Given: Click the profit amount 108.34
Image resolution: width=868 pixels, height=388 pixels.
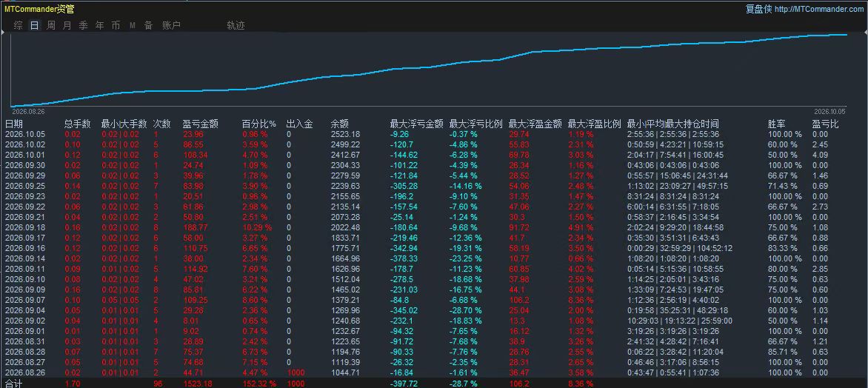Looking at the screenshot, I should pyautogui.click(x=196, y=155).
